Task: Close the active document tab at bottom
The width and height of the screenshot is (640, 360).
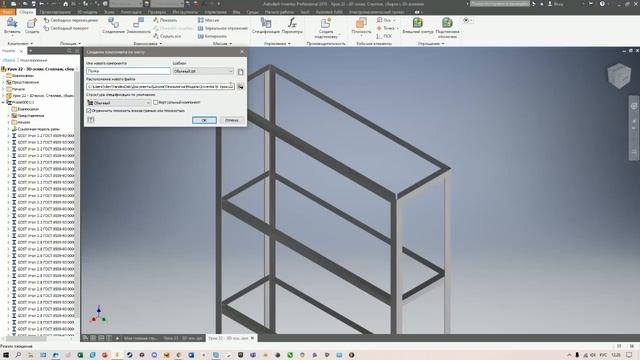Action: 252,338
